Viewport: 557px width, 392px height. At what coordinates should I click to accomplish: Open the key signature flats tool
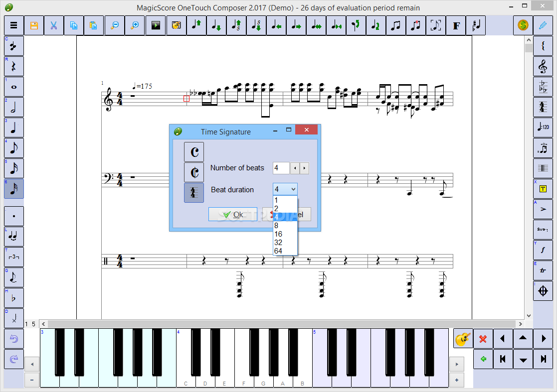coord(543,87)
